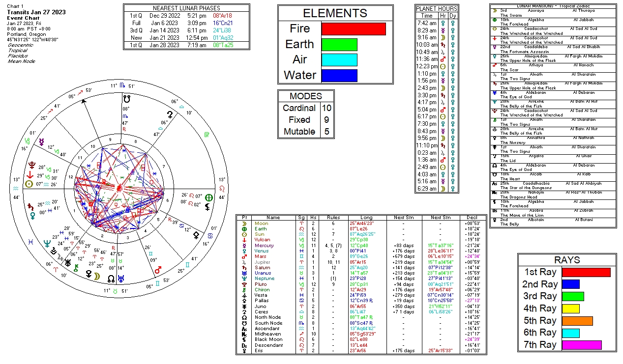Select the Pallas glyph in the chart wheel

tap(197, 235)
